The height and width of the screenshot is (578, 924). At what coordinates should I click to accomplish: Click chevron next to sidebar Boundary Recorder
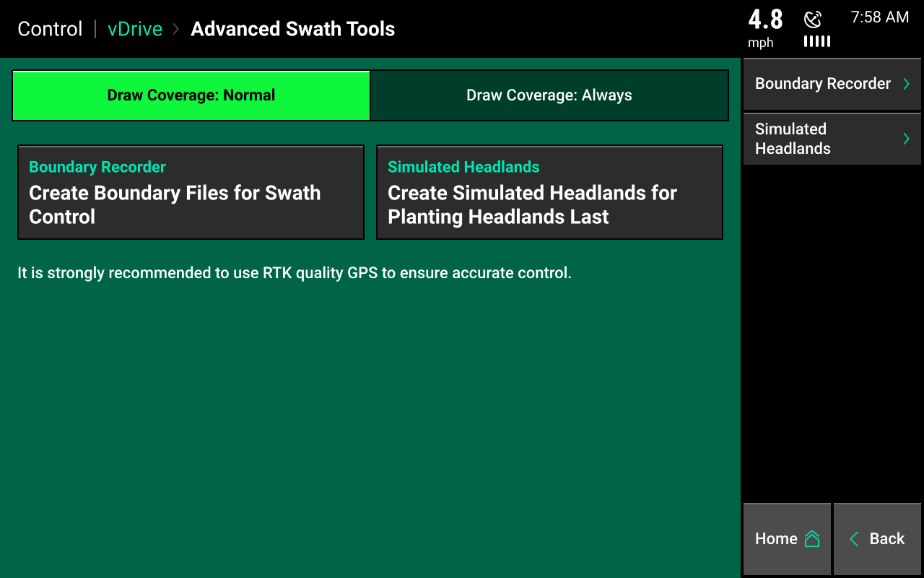[x=907, y=84]
